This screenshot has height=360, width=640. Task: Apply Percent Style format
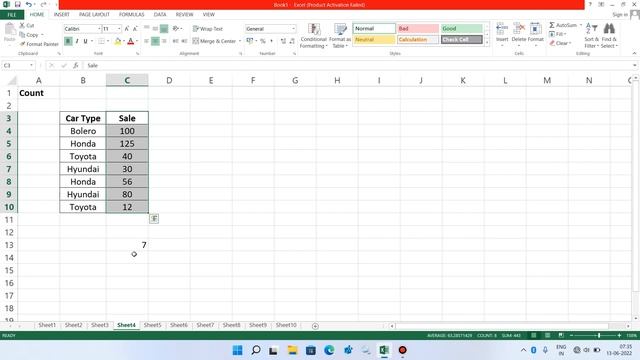click(x=262, y=41)
